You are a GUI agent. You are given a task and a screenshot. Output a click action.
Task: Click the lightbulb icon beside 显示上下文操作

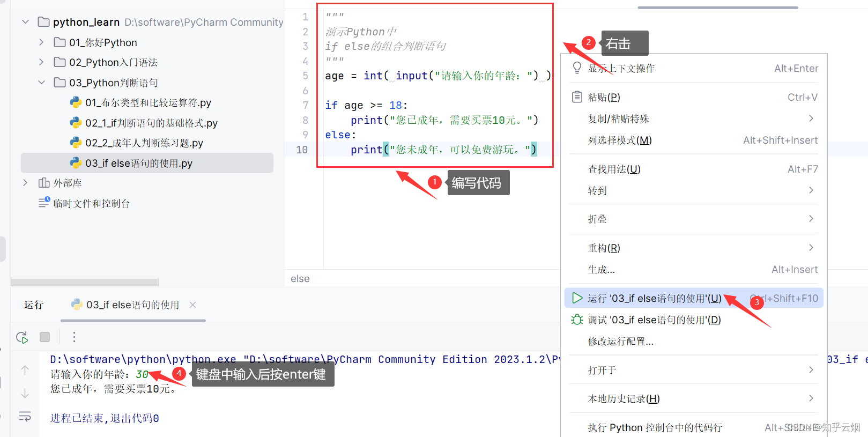577,68
